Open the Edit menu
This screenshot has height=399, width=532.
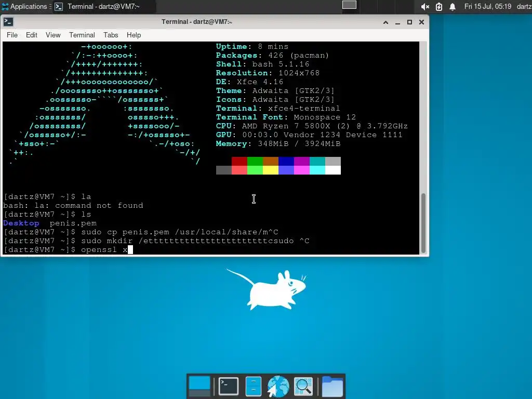tap(32, 35)
